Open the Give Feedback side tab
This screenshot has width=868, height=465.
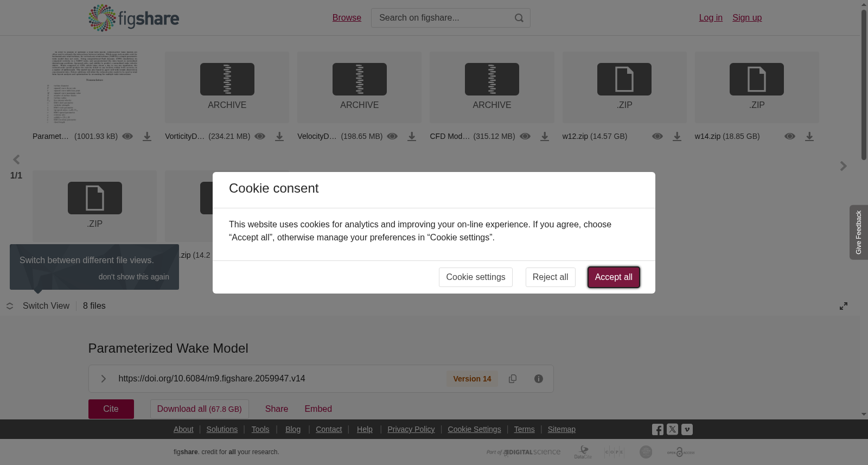point(859,232)
